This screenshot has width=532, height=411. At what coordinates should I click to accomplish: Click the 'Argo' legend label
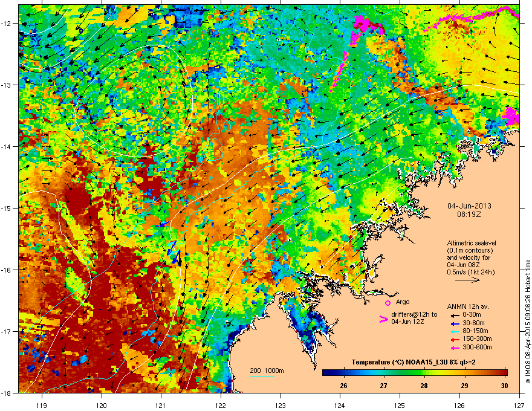(403, 302)
